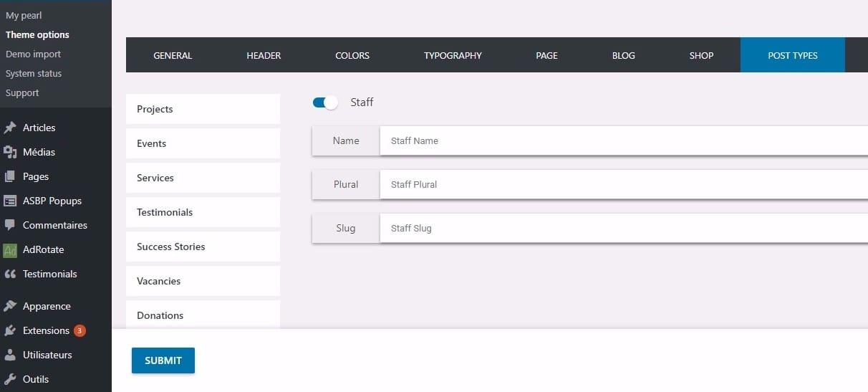Click the Outils wrench icon

click(10, 379)
